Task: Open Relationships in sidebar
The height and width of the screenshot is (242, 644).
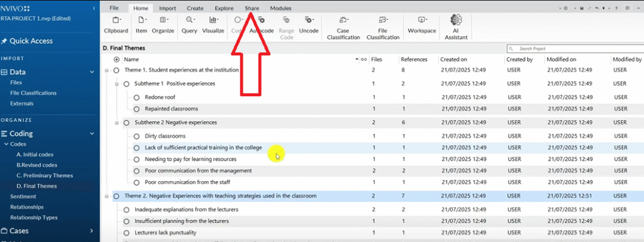Action: [26, 207]
